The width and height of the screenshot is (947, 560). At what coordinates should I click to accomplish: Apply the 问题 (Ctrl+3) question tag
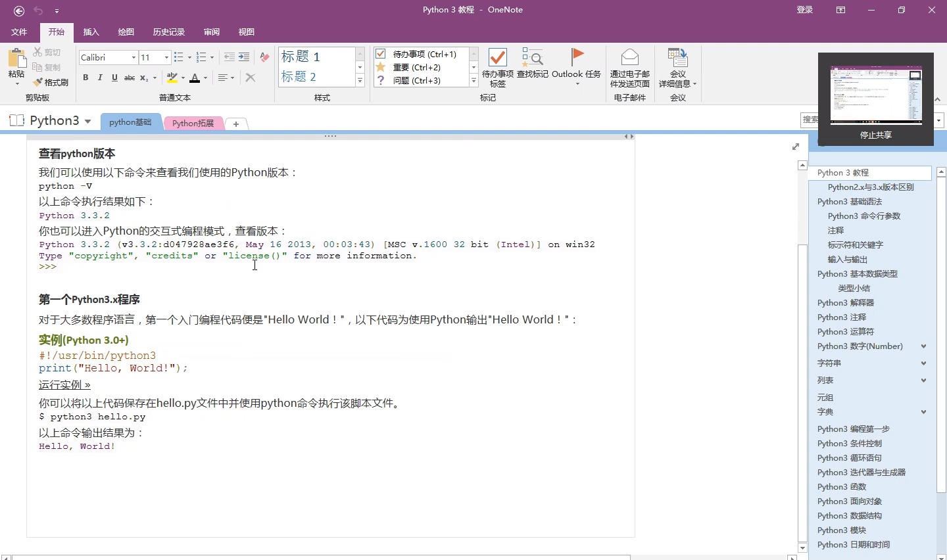(x=417, y=80)
